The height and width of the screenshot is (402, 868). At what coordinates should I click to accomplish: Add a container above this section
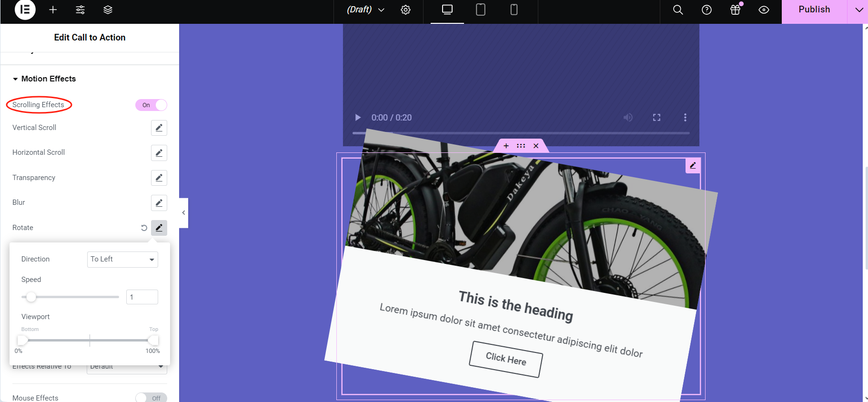[506, 146]
